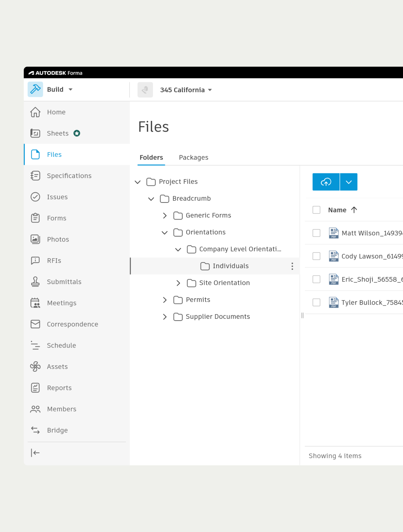Expand the Supplier Documents folder
Screen dimensions: 403x532
point(165,317)
